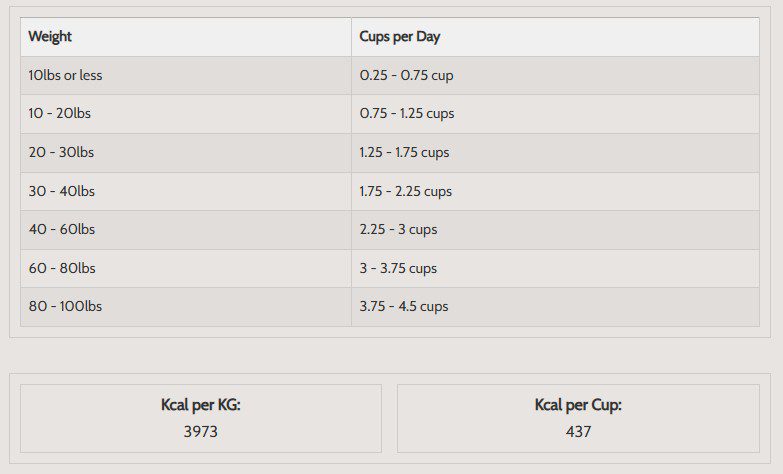Screen dimensions: 783x474
Task: Click the 60 - 80lbs weight cell
Action: pos(61,268)
